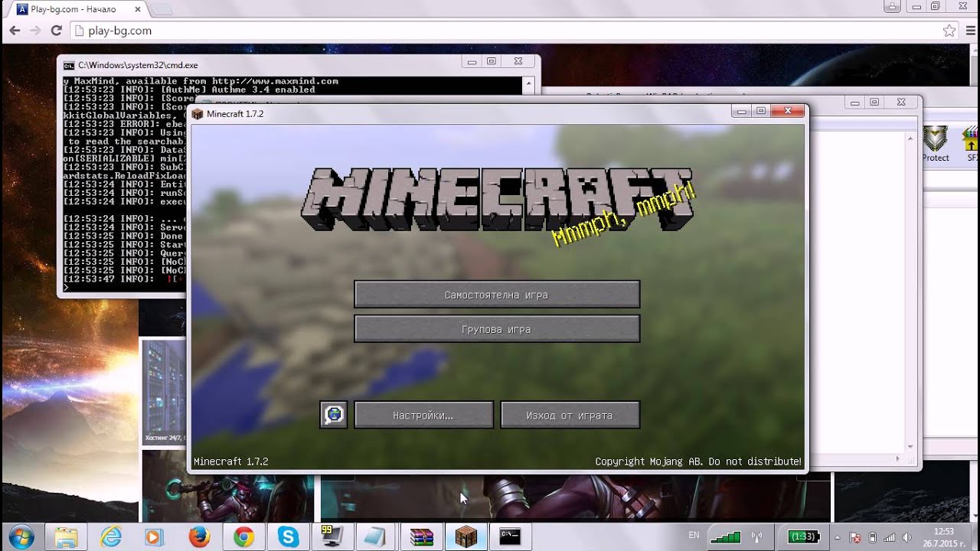Switch to cmd.exe taskbar icon
This screenshot has height=551, width=980.
click(x=510, y=537)
